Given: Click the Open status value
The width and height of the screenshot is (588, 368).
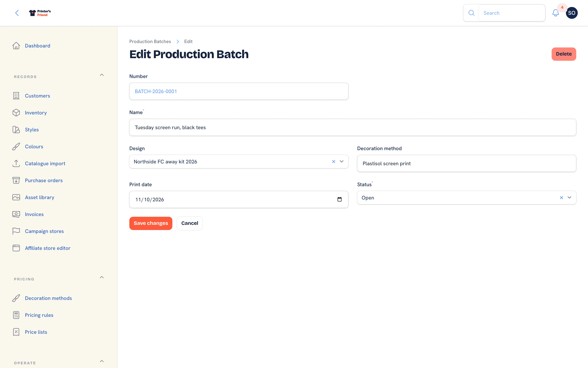Looking at the screenshot, I should tap(368, 198).
